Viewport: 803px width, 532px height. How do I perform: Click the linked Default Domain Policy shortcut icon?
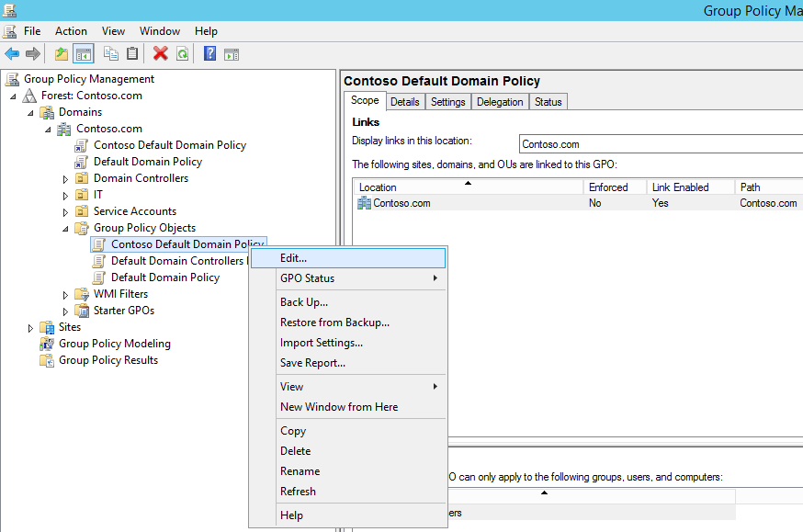coord(81,162)
